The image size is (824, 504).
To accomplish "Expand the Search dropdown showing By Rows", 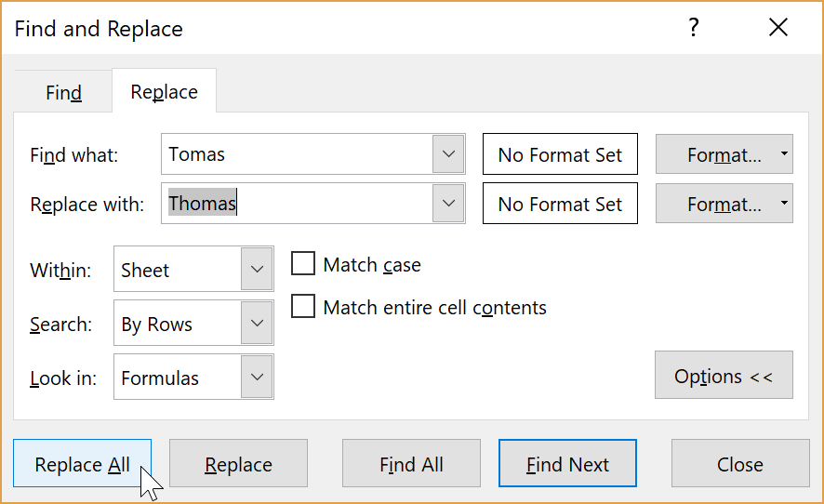I will pos(257,323).
